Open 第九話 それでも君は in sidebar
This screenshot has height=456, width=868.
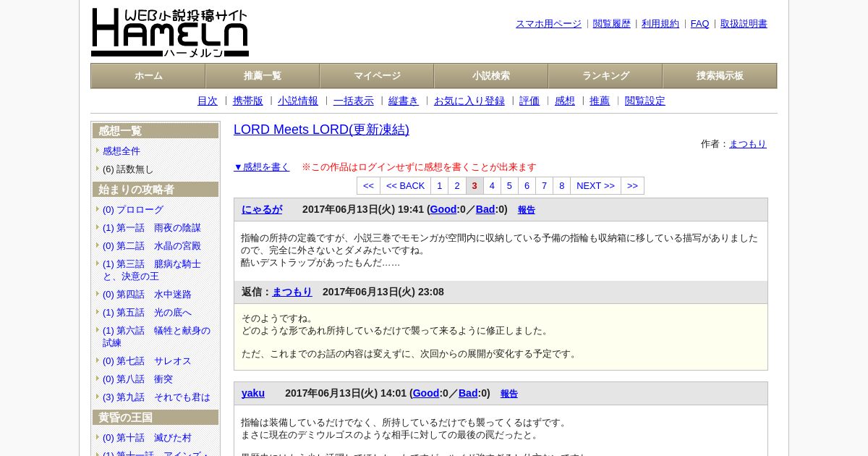tap(156, 397)
